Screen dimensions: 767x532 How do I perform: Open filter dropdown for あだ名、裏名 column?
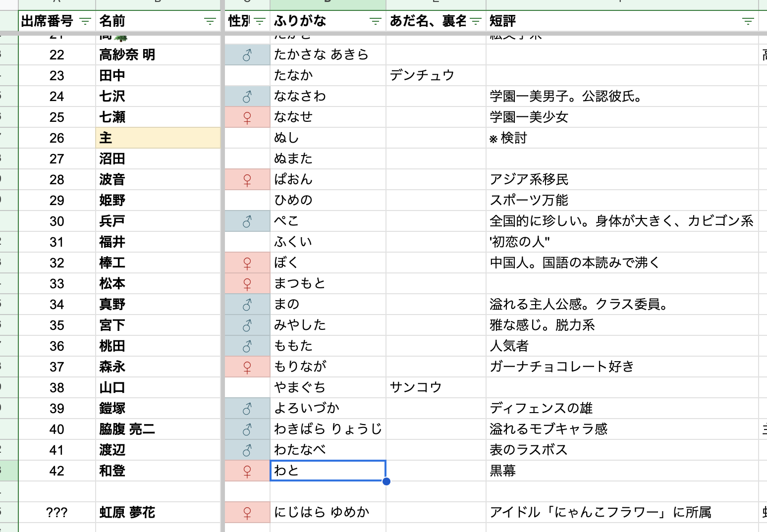pyautogui.click(x=476, y=21)
